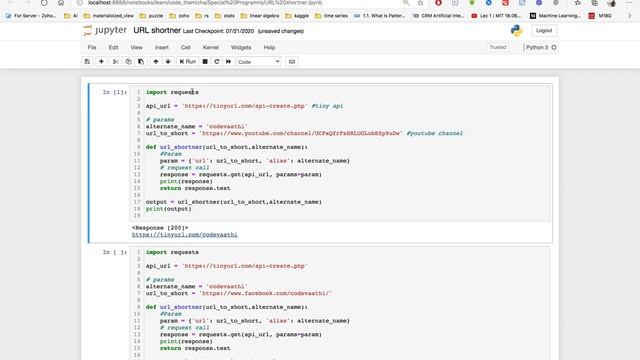Click the red Opera extension icon

coord(438,3)
